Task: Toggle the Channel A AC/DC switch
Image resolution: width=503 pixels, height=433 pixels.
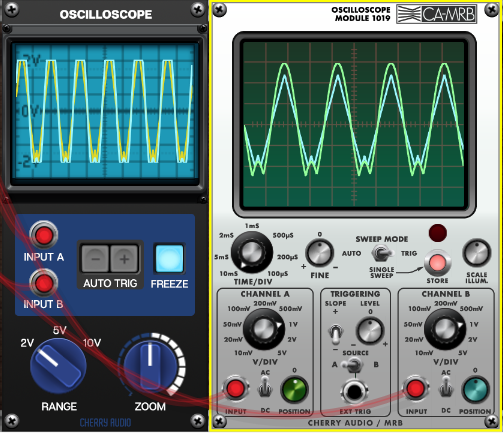Action: point(265,388)
